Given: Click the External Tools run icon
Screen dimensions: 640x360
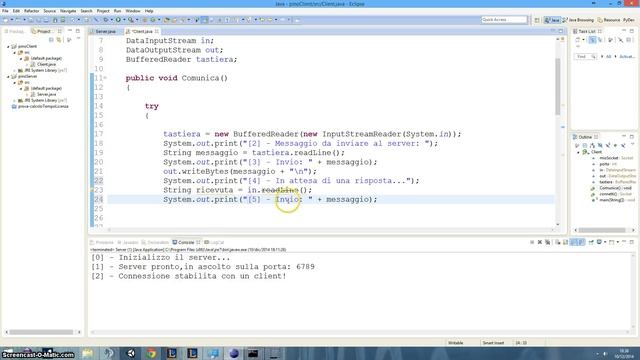Looking at the screenshot, I should point(131,20).
